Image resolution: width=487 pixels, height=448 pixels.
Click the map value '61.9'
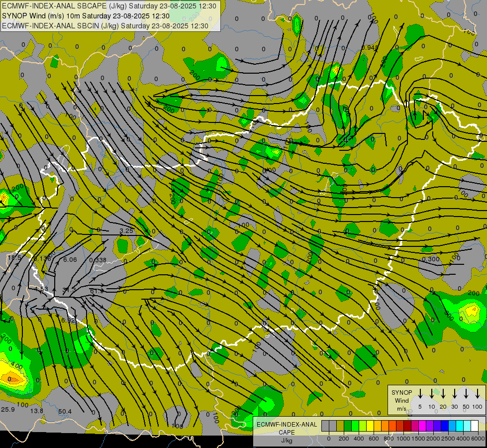97,291
